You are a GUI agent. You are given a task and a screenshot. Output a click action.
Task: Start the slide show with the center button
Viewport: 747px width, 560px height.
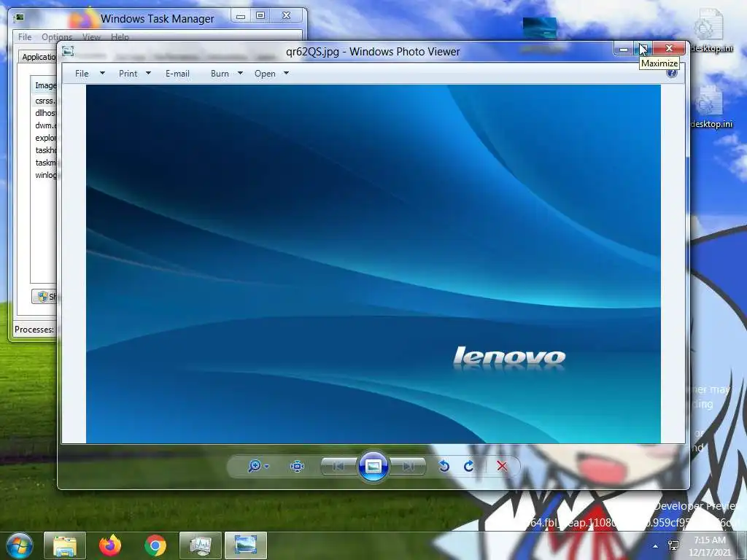(373, 466)
